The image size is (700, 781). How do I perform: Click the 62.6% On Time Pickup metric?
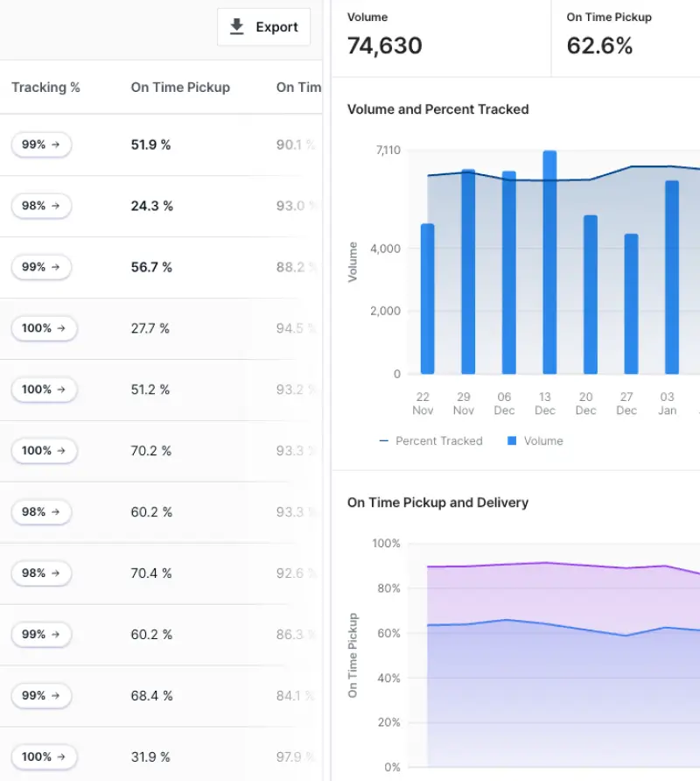click(x=599, y=46)
